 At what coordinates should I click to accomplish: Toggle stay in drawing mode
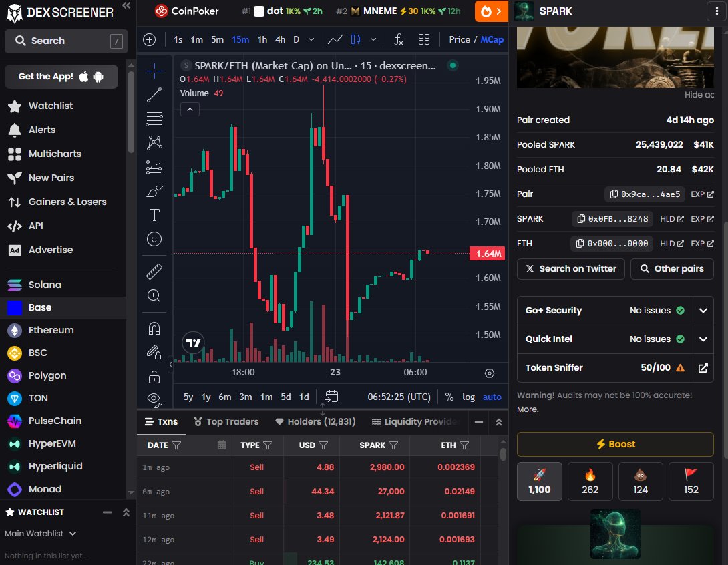point(154,353)
